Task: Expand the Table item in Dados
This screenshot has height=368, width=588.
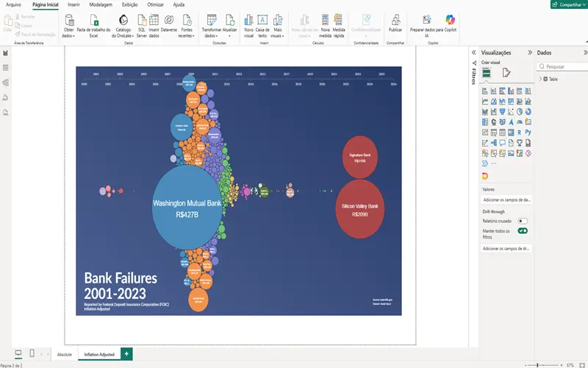Action: tap(540, 79)
